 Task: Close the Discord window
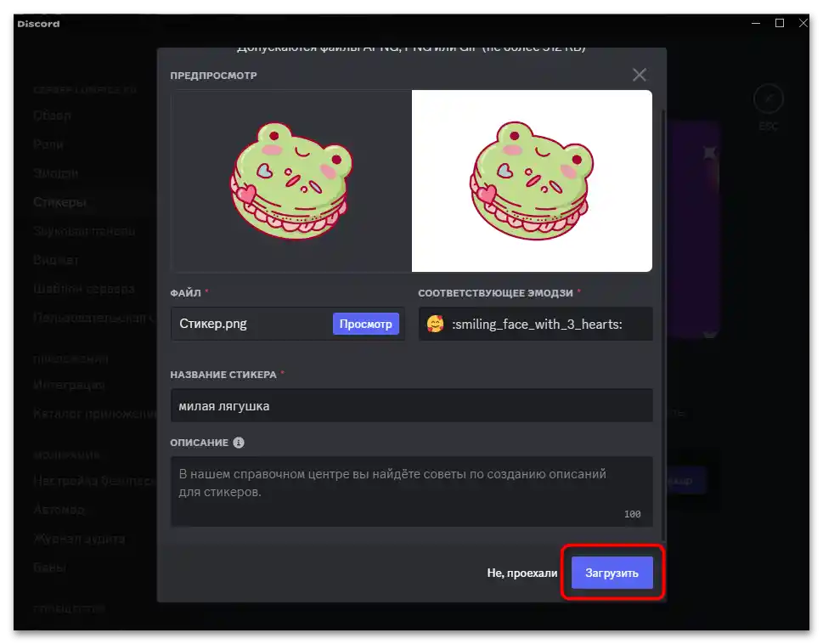(803, 23)
